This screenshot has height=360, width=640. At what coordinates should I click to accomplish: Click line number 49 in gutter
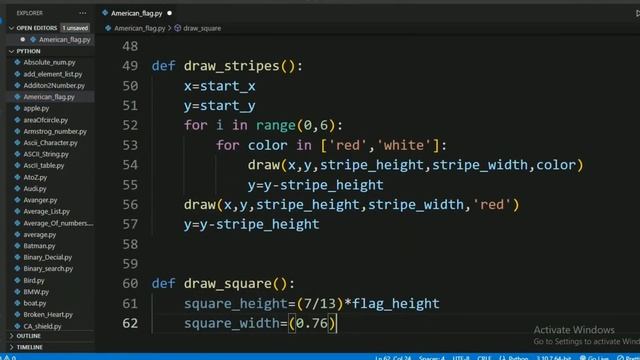tap(130, 66)
